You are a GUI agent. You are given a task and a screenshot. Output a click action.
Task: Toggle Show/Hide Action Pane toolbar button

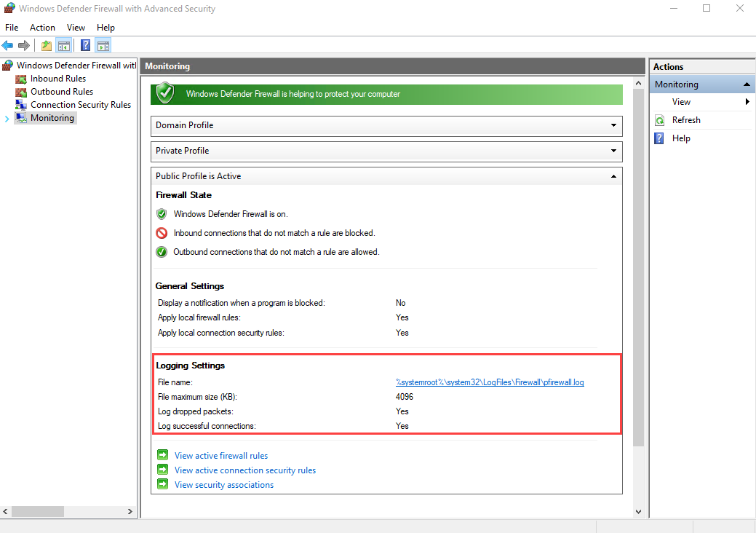coord(103,46)
